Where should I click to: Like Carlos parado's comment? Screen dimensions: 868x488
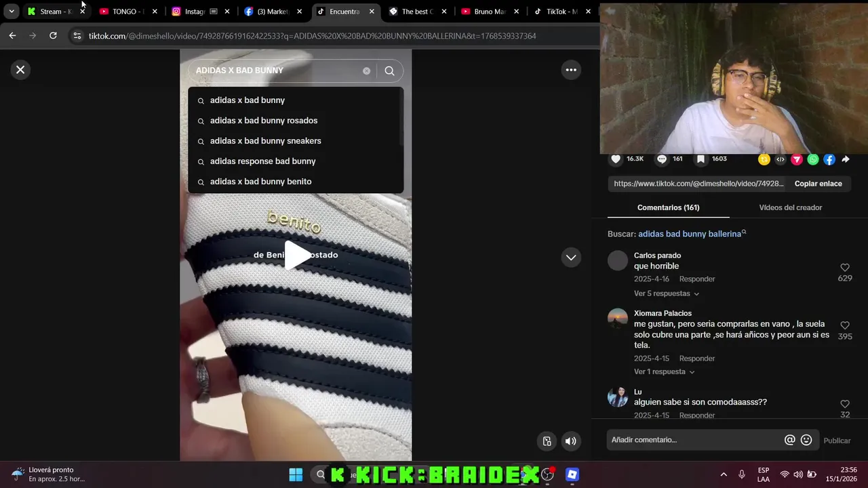coord(844,268)
